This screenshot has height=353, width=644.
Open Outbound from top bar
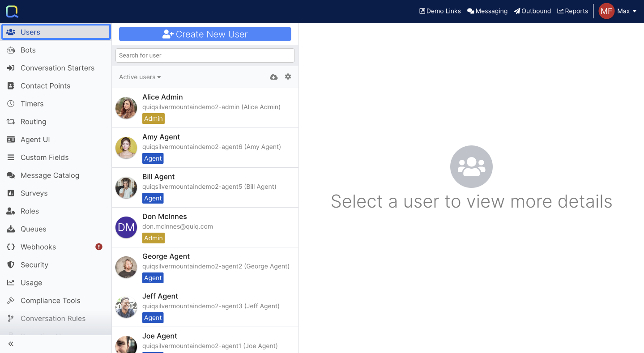pyautogui.click(x=533, y=11)
